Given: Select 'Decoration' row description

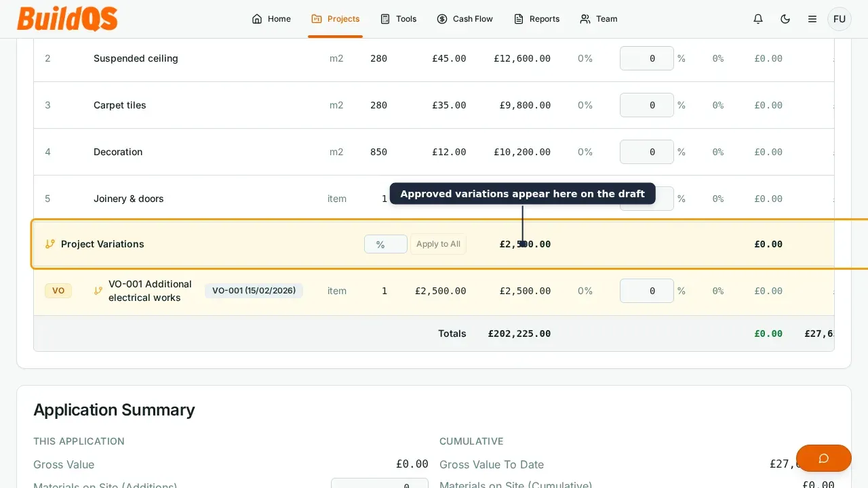Looking at the screenshot, I should pyautogui.click(x=118, y=152).
